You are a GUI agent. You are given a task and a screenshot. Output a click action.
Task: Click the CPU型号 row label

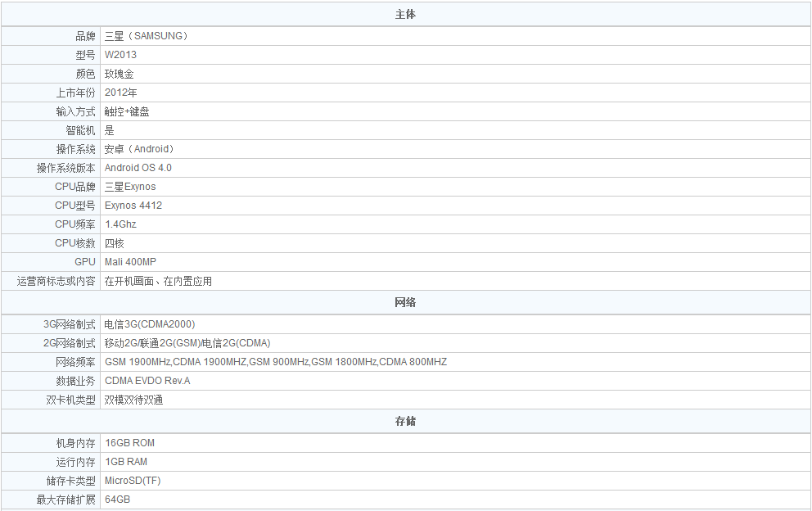[75, 206]
